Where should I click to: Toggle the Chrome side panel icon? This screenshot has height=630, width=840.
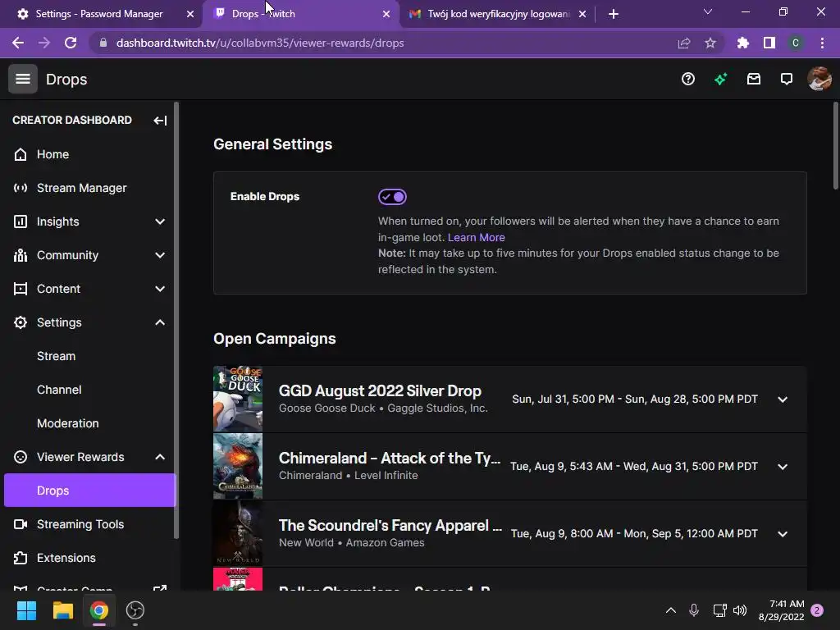coord(769,43)
